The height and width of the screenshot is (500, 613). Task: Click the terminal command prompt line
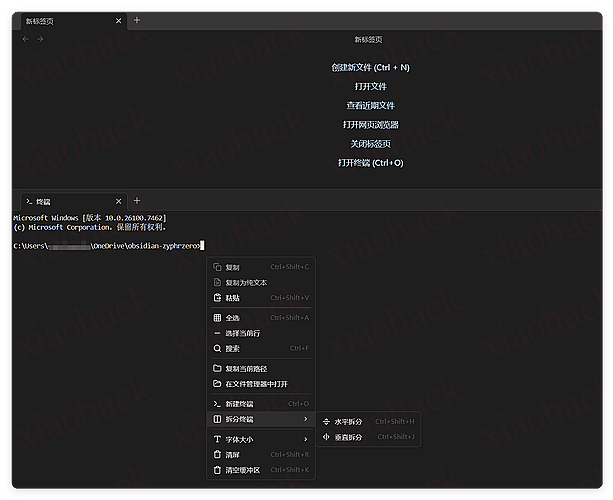pos(108,246)
